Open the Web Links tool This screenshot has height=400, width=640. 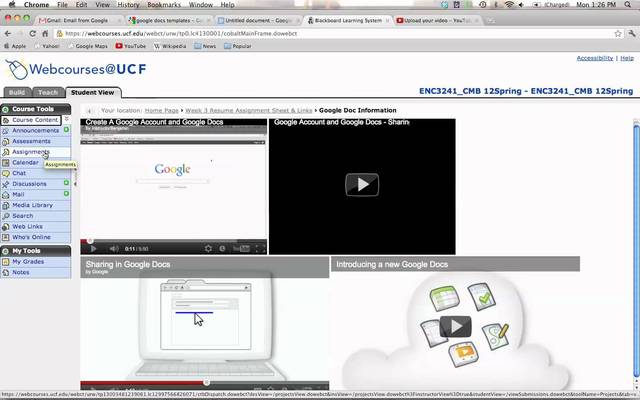[27, 226]
